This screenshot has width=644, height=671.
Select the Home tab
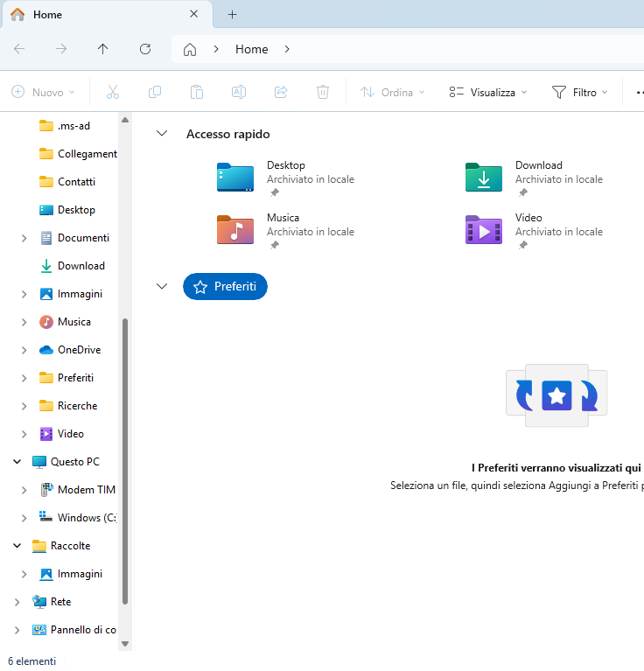(107, 15)
